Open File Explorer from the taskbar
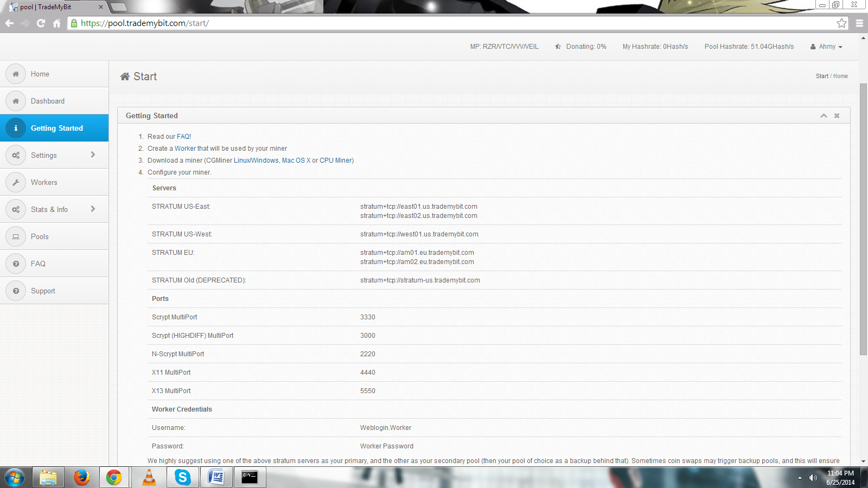 (x=48, y=478)
